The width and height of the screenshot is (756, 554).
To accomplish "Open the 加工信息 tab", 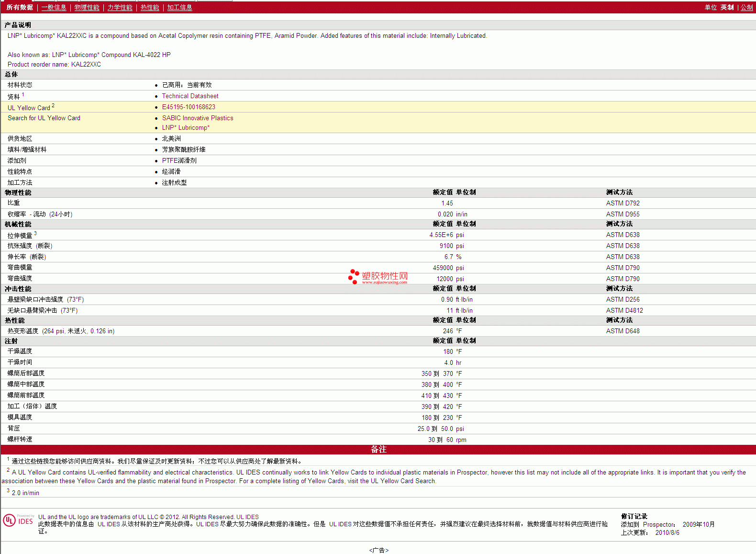I will click(179, 8).
